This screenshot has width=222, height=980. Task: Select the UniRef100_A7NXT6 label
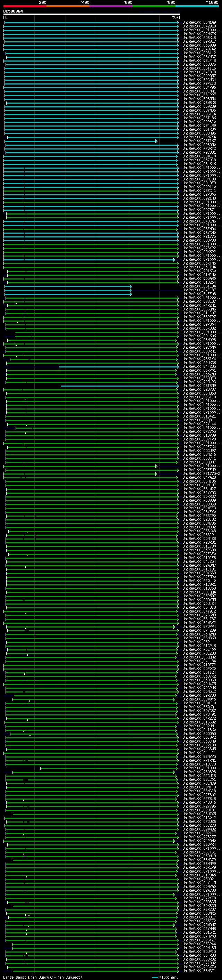[199, 34]
